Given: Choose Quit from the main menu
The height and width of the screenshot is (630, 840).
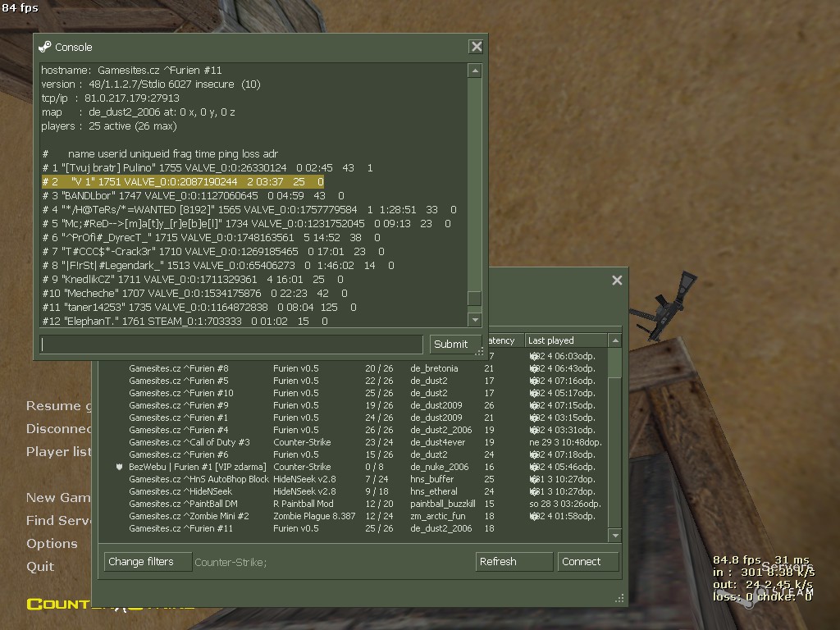Looking at the screenshot, I should [40, 566].
